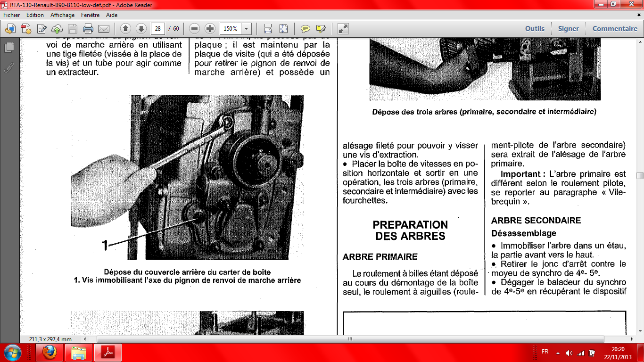Show the page thumbnails side panel
The height and width of the screenshot is (362, 644).
tap(9, 48)
